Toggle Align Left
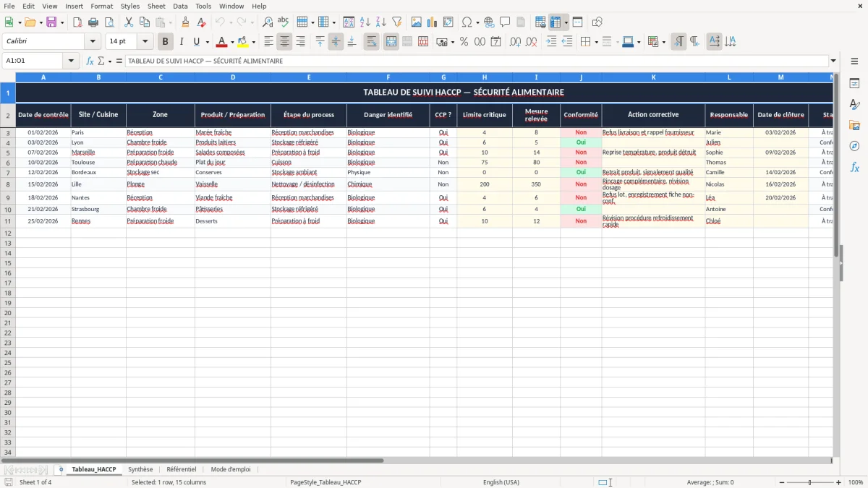868x488 pixels. pos(269,42)
